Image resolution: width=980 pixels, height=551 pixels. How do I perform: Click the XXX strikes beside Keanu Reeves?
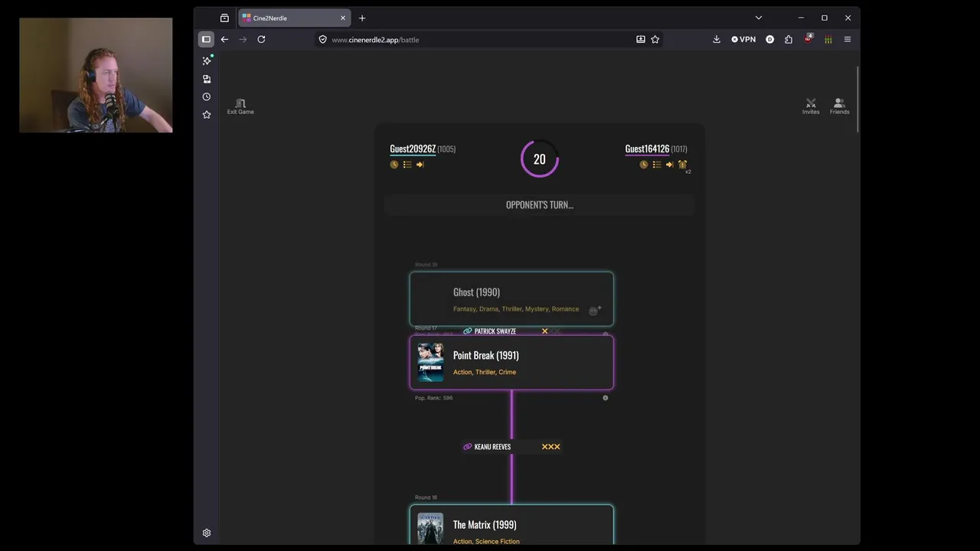tap(550, 447)
